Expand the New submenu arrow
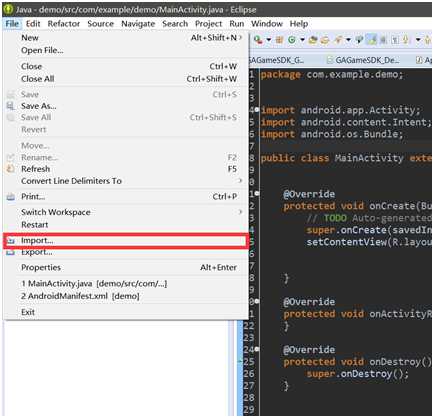 (240, 38)
